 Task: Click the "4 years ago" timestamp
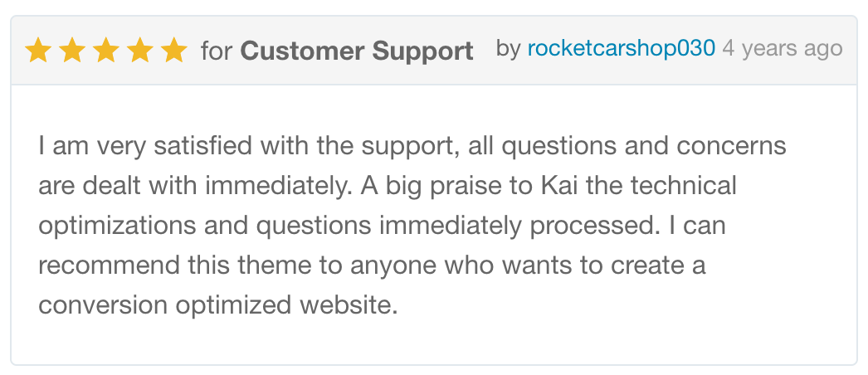point(782,49)
